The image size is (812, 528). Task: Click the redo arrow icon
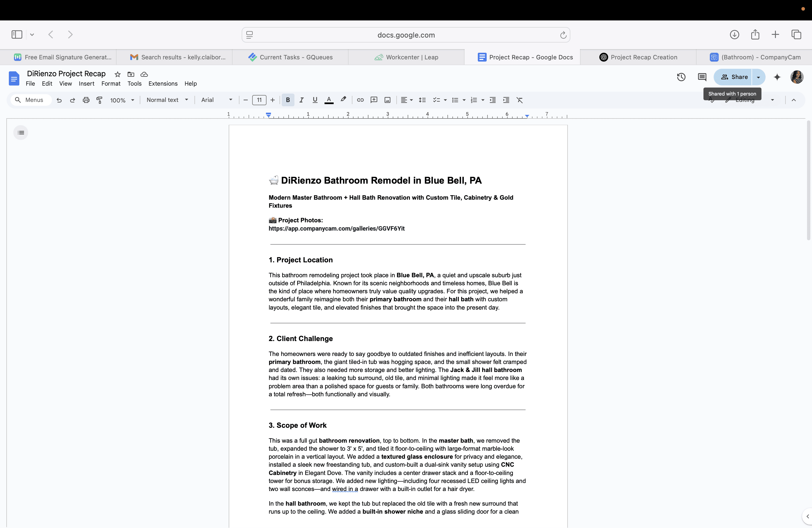(x=72, y=100)
